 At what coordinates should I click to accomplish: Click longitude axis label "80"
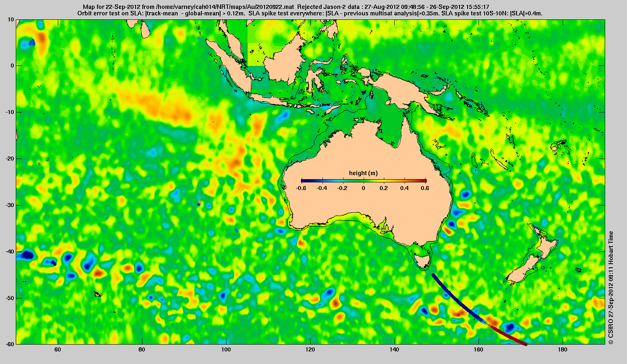point(142,349)
